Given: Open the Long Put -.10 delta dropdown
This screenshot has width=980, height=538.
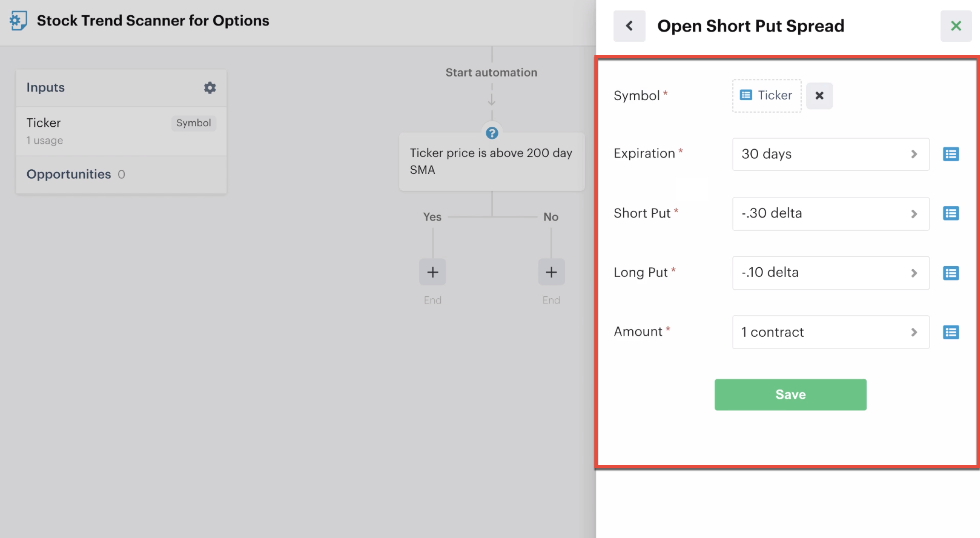Looking at the screenshot, I should pyautogui.click(x=831, y=273).
